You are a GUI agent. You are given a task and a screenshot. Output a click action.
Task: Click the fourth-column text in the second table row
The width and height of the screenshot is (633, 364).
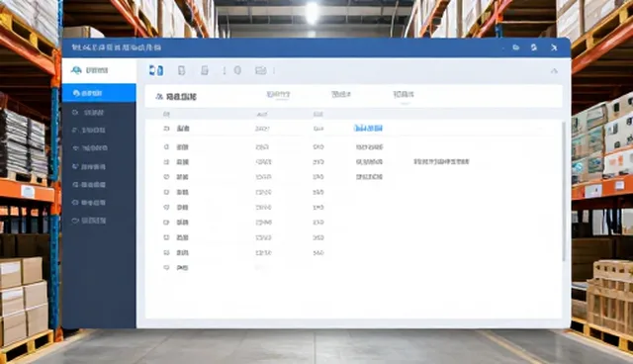pos(369,147)
